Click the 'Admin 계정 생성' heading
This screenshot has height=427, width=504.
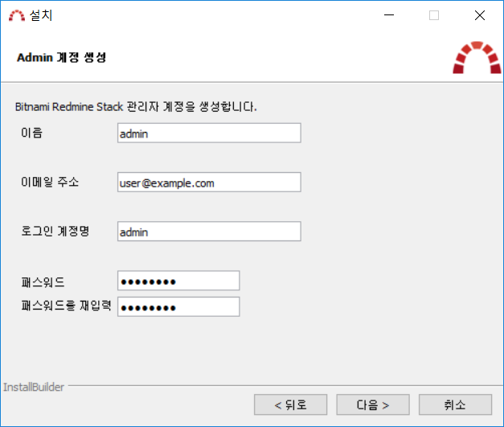(x=61, y=58)
